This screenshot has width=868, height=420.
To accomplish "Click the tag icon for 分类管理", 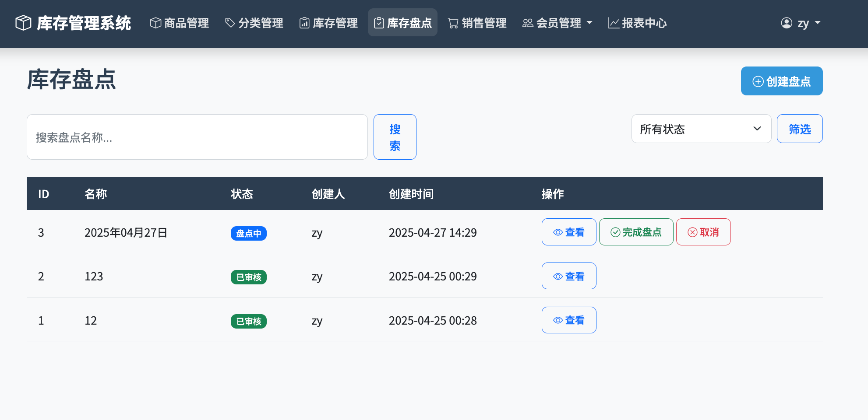I will point(230,23).
